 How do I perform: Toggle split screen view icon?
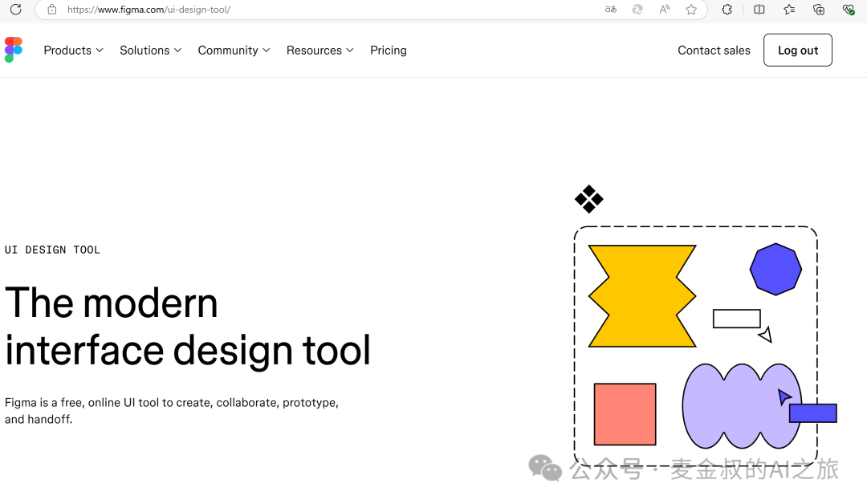coord(759,10)
